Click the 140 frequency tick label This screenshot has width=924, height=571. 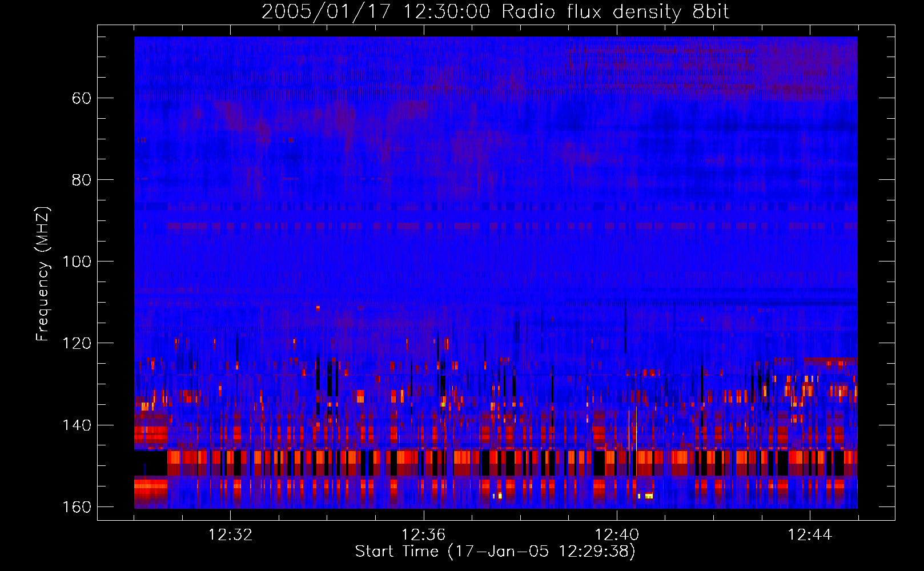77,425
